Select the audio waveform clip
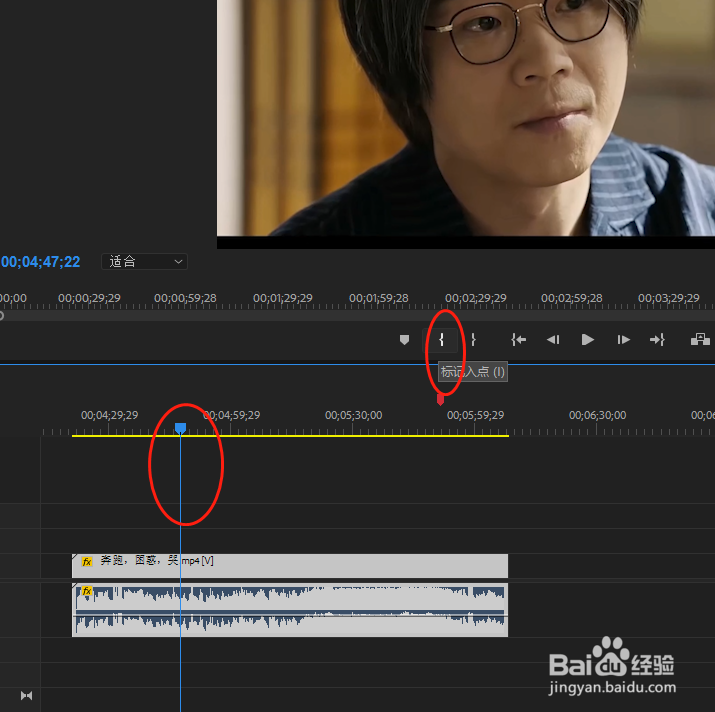Viewport: 715px width, 712px height. 290,610
